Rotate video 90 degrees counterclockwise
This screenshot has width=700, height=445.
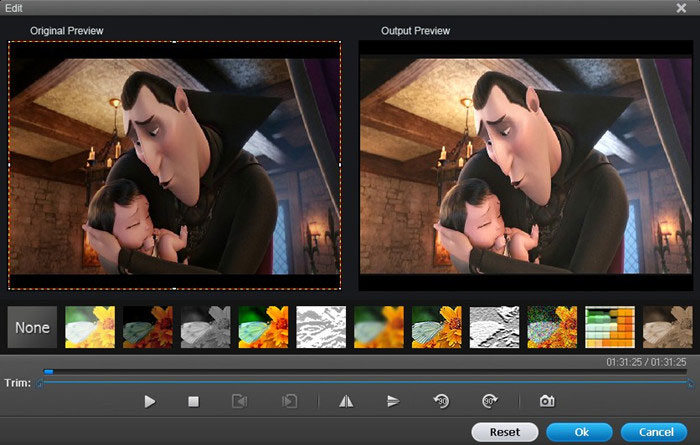tap(441, 401)
